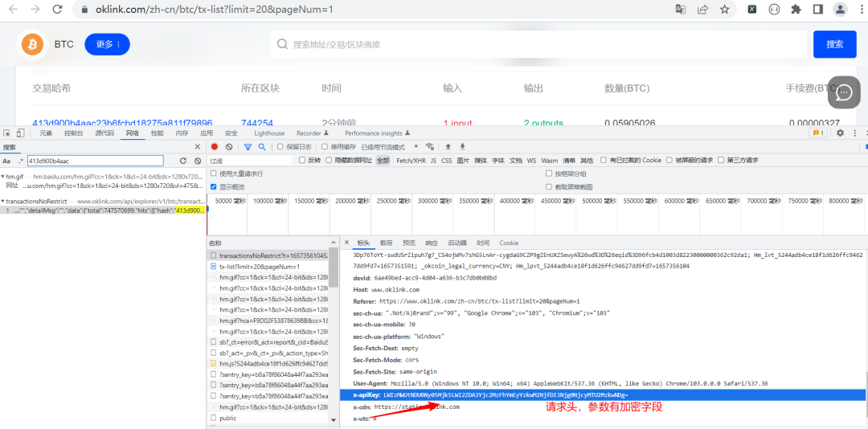Screen dimensions: 868x429
Task: Open the DevTools issues warning badge
Action: tap(817, 133)
